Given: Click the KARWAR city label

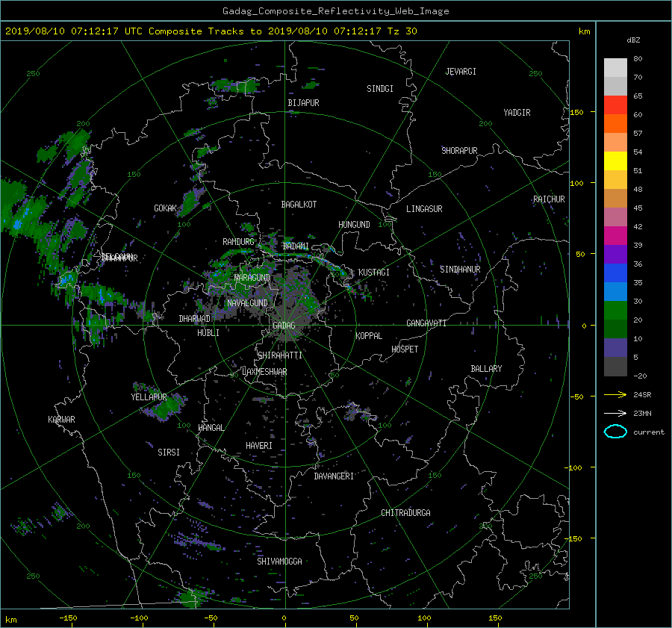Looking at the screenshot, I should [61, 420].
